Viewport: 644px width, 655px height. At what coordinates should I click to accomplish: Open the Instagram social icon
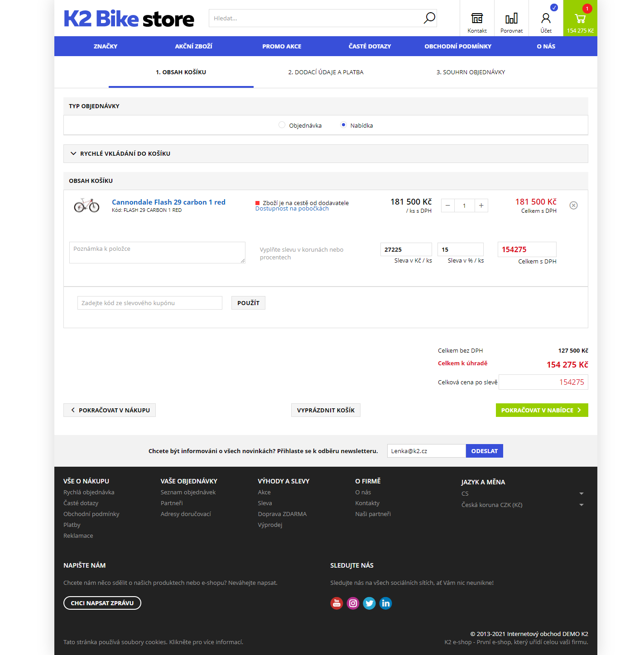pyautogui.click(x=353, y=603)
